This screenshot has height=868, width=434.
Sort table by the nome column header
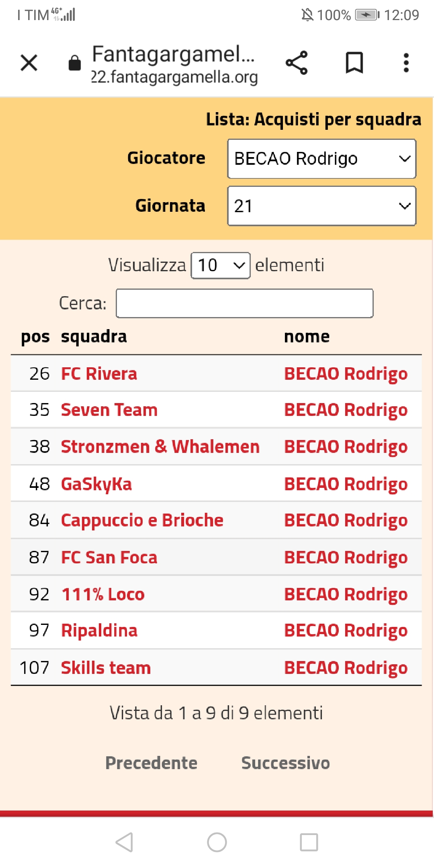[307, 337]
